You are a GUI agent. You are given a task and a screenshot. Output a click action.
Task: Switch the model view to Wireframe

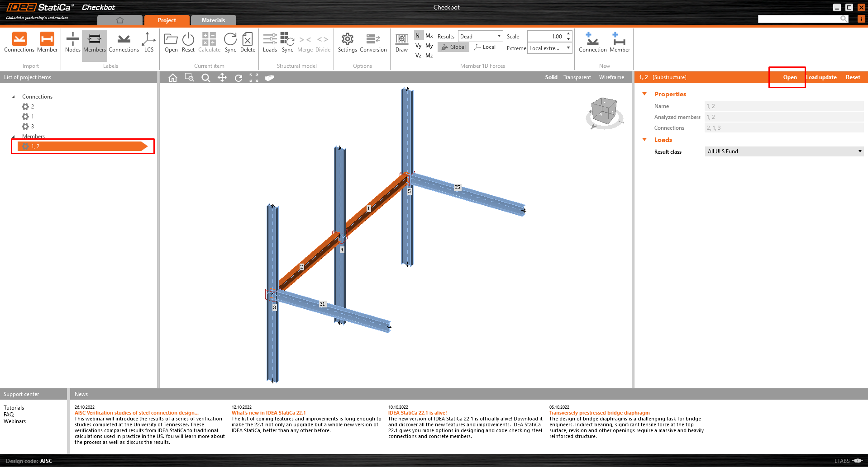611,77
